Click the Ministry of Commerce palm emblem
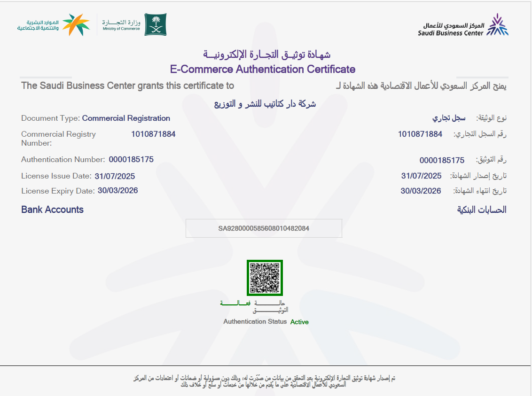The image size is (532, 396). (155, 24)
